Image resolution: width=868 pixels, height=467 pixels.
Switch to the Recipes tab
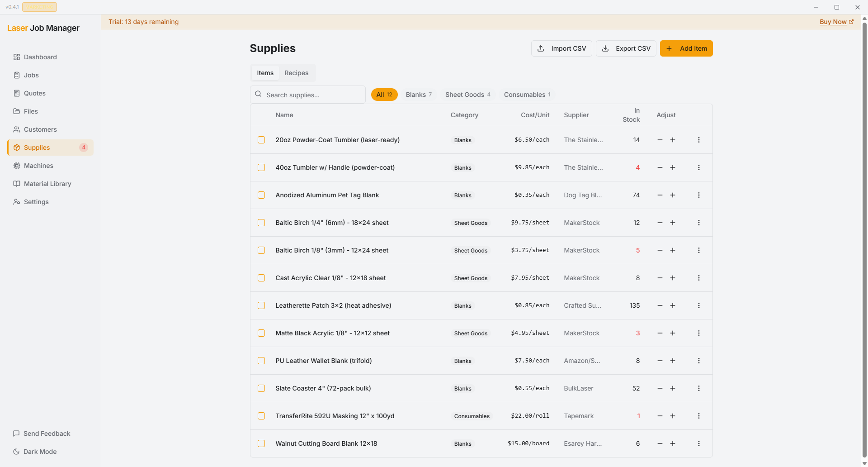click(296, 73)
